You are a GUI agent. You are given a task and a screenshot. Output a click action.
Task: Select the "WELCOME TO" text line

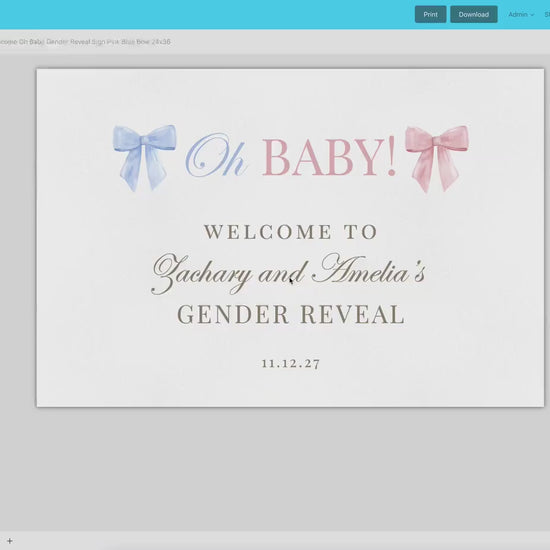290,232
